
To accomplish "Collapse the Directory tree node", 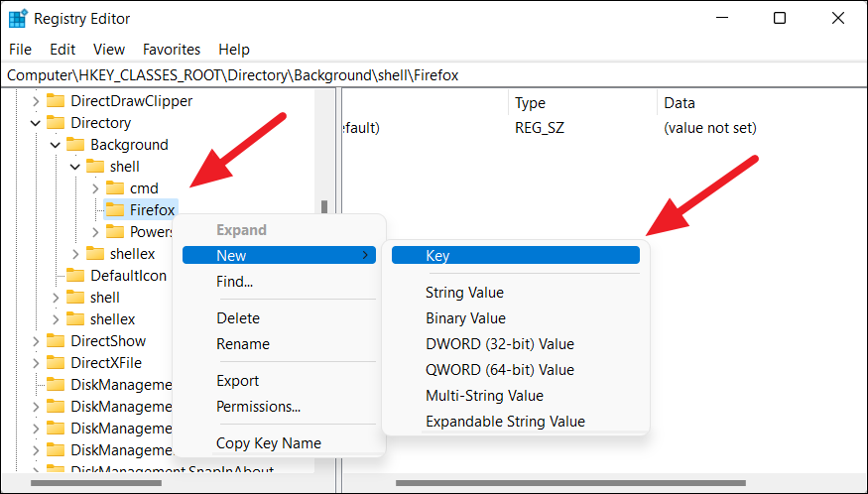I will point(36,123).
